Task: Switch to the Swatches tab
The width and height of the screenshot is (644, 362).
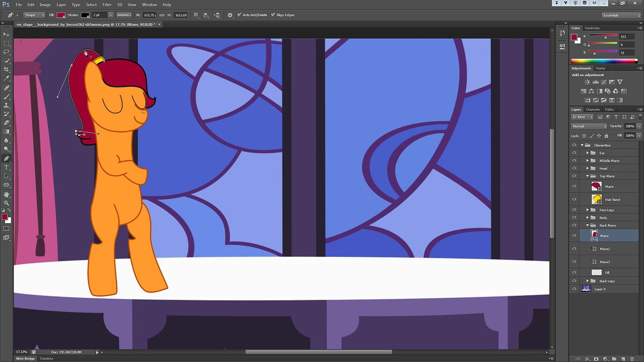Action: (x=592, y=28)
